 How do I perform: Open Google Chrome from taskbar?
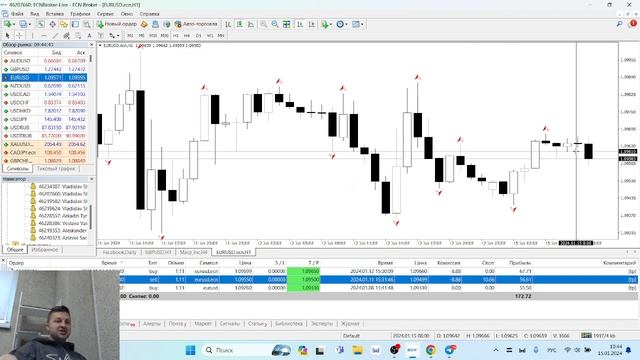point(431,350)
